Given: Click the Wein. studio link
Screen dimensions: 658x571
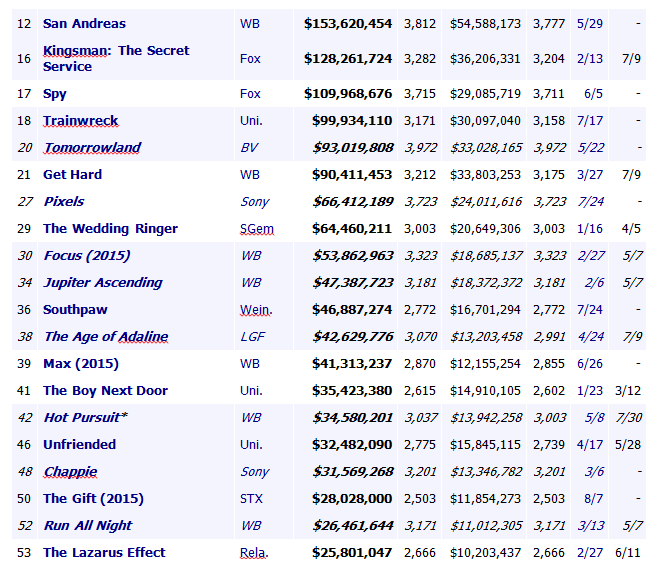Looking at the screenshot, I should (x=255, y=310).
